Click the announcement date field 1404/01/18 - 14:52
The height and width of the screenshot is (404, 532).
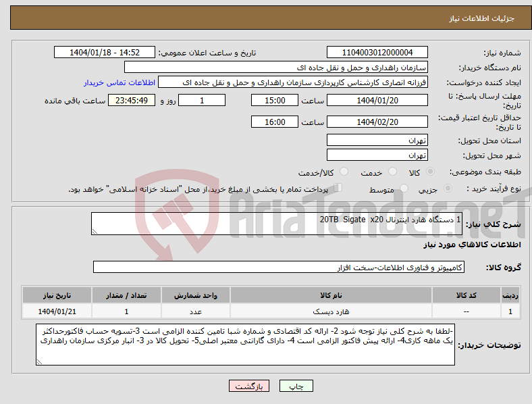click(x=105, y=52)
